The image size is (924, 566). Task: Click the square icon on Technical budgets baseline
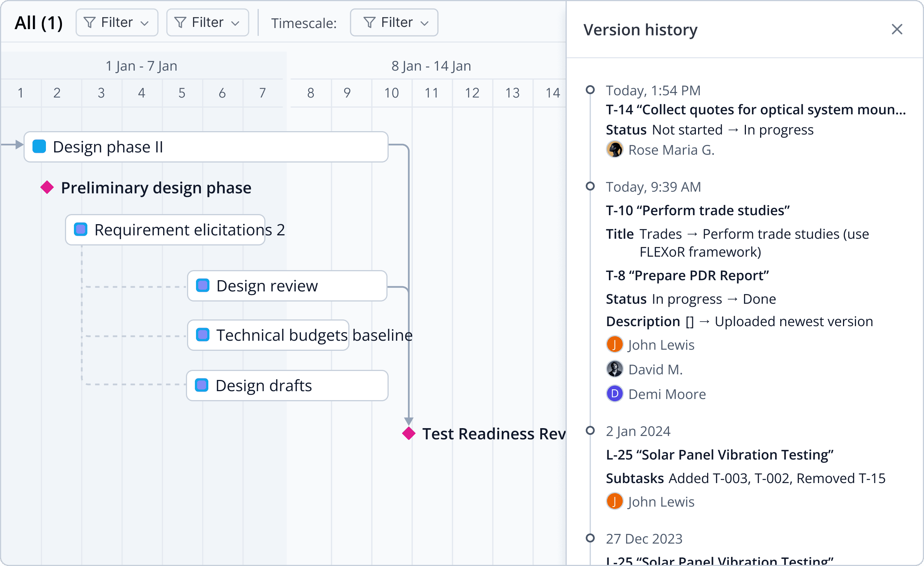202,335
